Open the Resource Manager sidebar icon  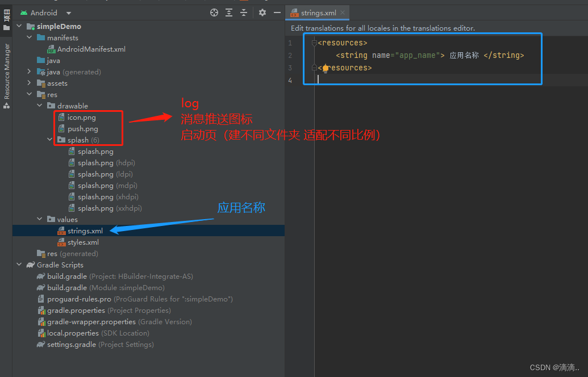coord(6,68)
